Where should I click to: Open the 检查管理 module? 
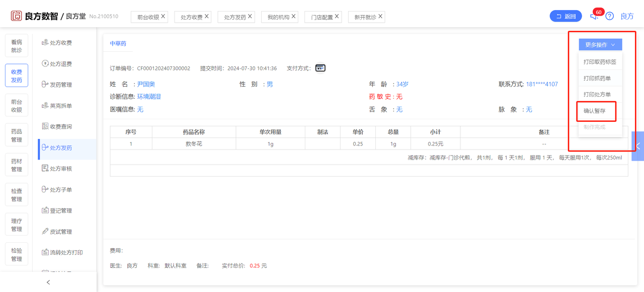pyautogui.click(x=17, y=195)
